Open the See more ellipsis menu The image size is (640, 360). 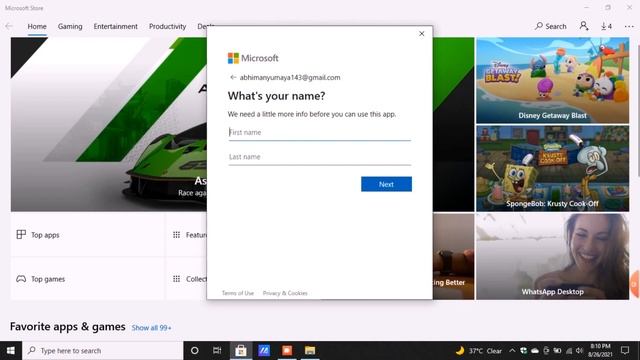tap(629, 27)
